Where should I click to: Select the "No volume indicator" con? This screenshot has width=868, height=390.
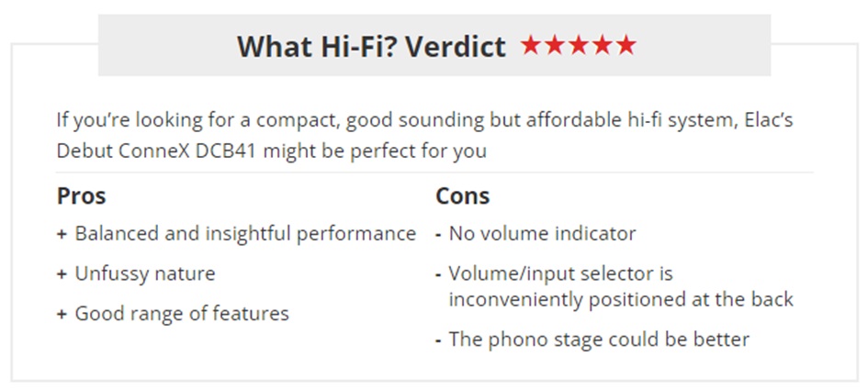tap(542, 234)
